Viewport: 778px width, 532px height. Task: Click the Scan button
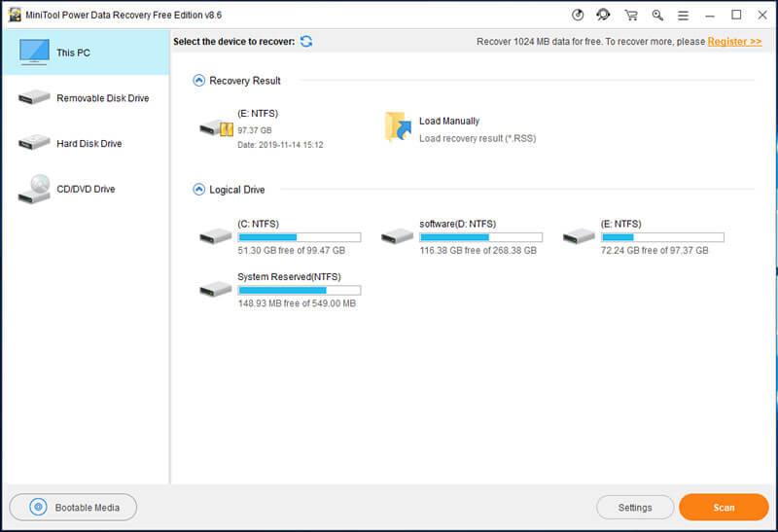(x=724, y=507)
